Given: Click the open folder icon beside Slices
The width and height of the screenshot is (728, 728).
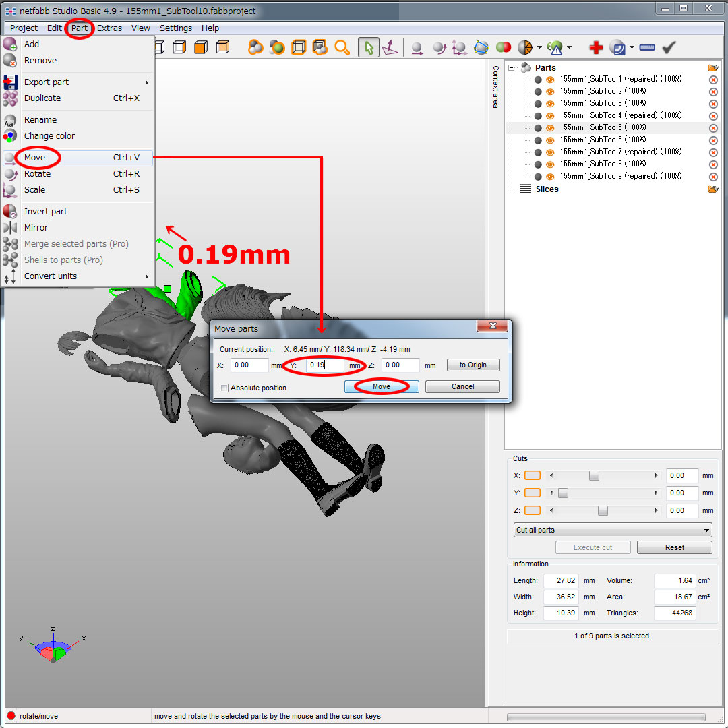Looking at the screenshot, I should [x=713, y=189].
